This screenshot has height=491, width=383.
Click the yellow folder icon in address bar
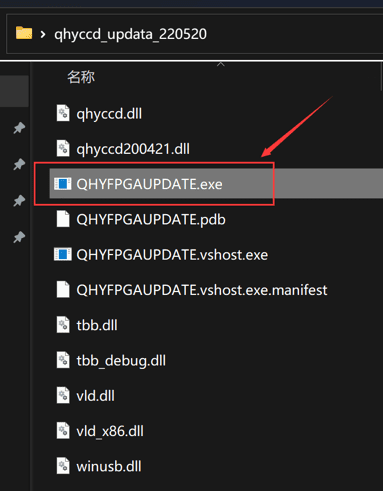(24, 33)
